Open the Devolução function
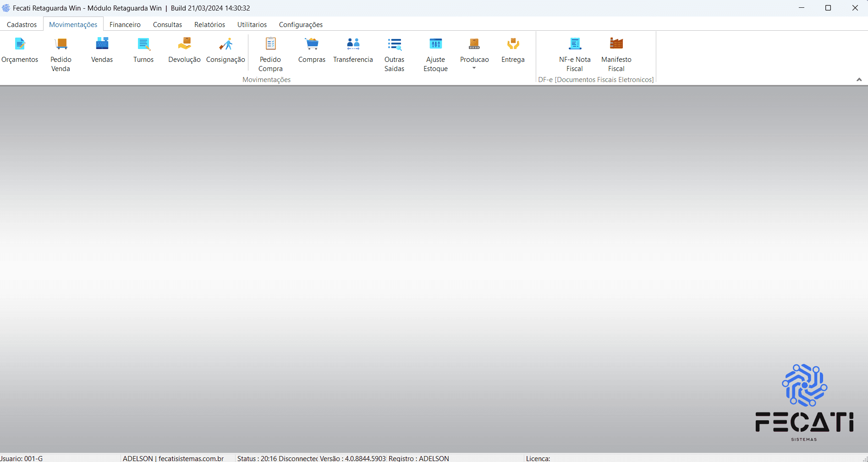868x462 pixels. click(184, 44)
